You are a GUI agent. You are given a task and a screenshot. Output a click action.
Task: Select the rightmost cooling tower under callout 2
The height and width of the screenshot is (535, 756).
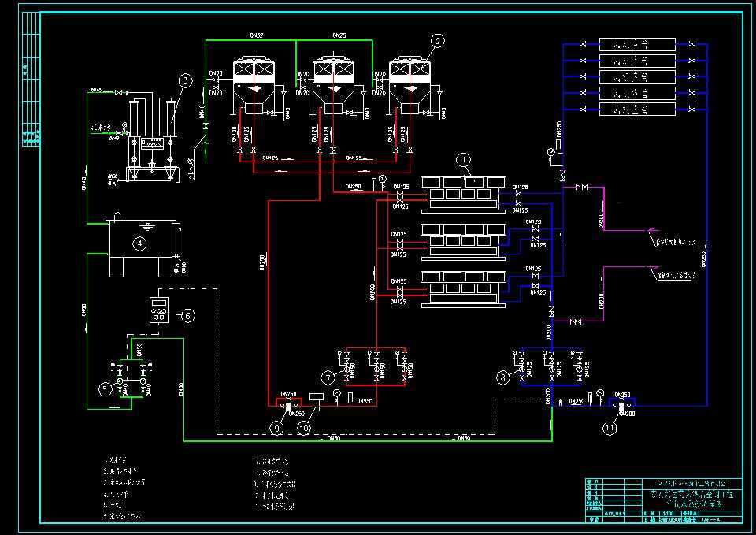[410, 86]
